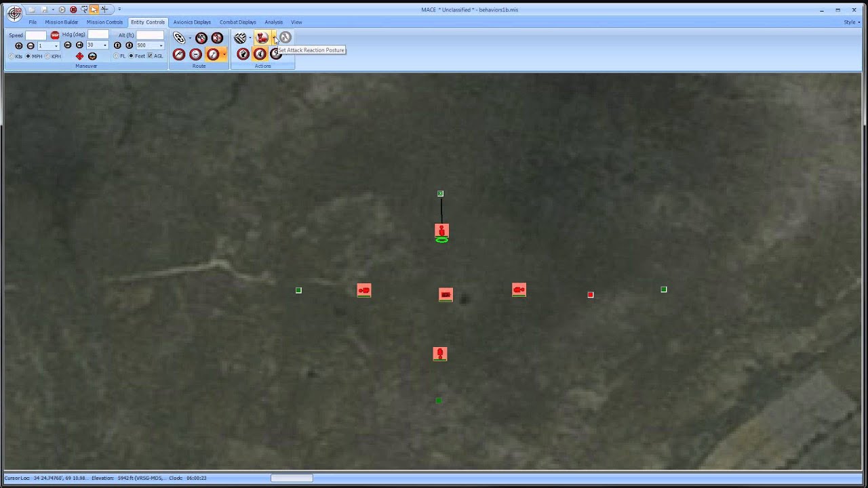
Task: Decrease altitude with the down arrow
Action: coord(129,45)
